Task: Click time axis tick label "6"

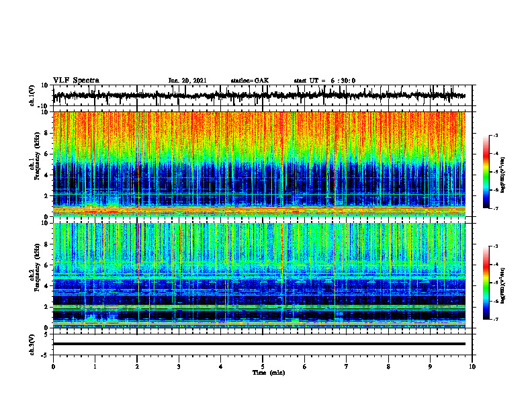Action: [304, 367]
